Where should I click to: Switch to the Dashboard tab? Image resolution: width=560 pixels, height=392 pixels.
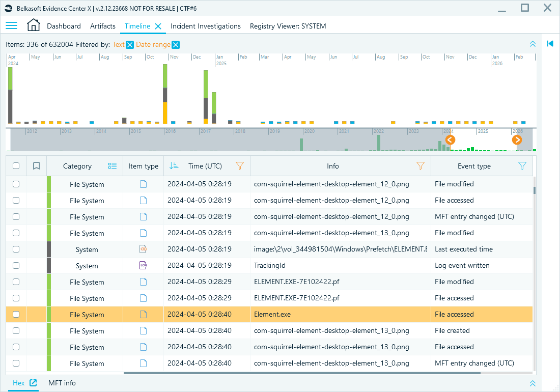(64, 26)
